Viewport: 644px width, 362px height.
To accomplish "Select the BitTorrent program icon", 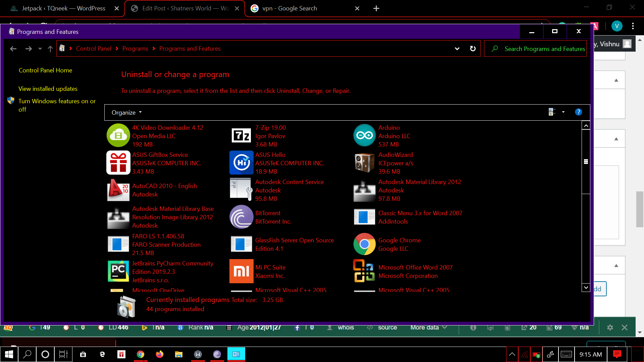I will 241,217.
